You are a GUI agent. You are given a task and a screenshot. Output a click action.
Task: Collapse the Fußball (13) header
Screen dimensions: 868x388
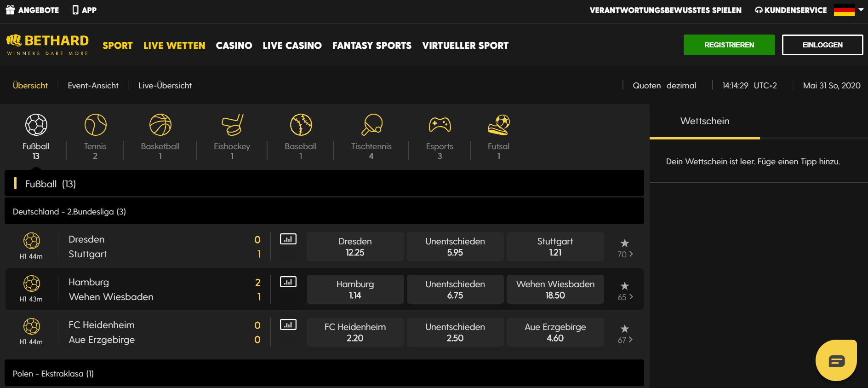click(x=324, y=183)
